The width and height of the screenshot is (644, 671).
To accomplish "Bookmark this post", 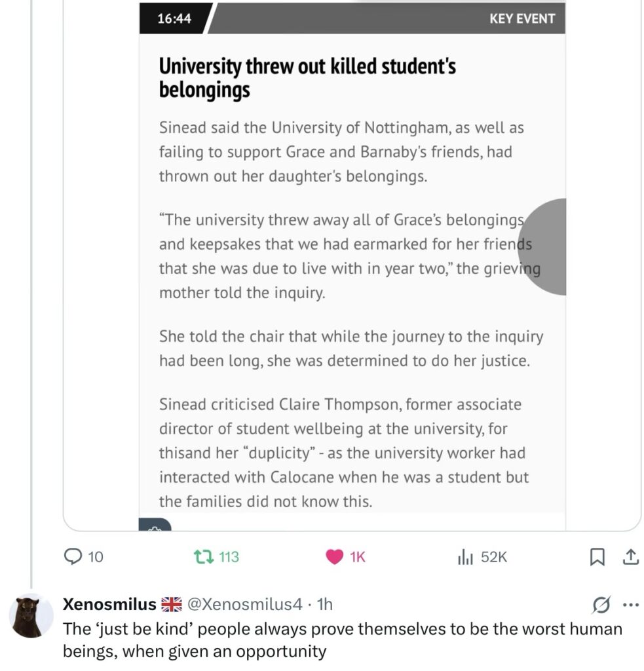I will (597, 557).
